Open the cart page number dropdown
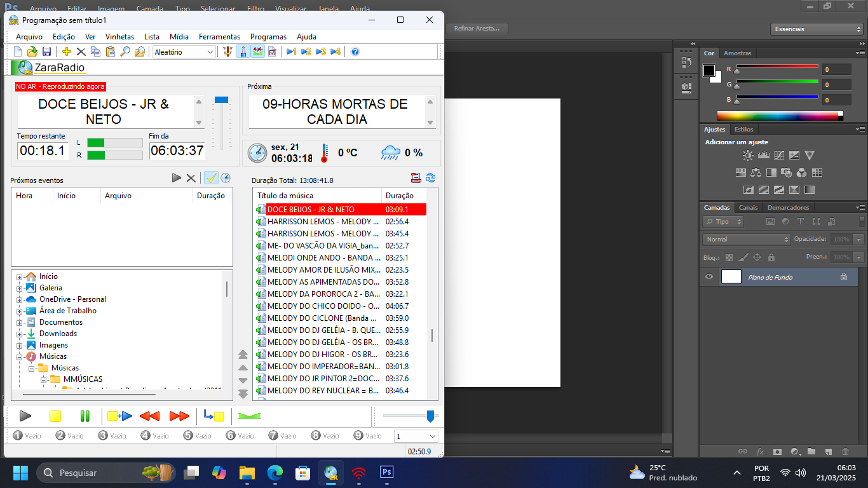The height and width of the screenshot is (488, 868). 416,437
